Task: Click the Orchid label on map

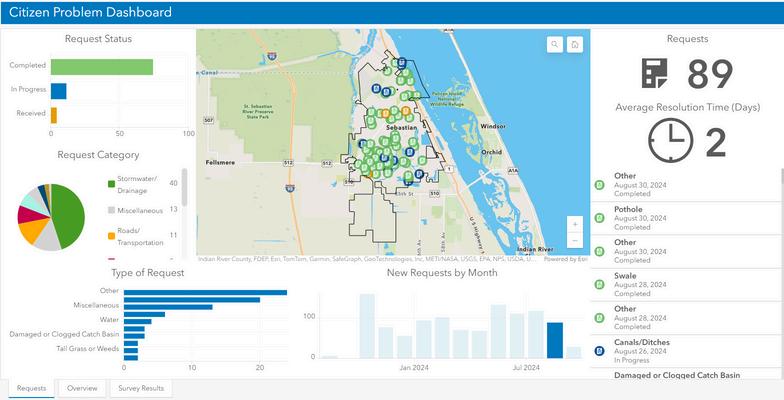Action: pos(492,152)
